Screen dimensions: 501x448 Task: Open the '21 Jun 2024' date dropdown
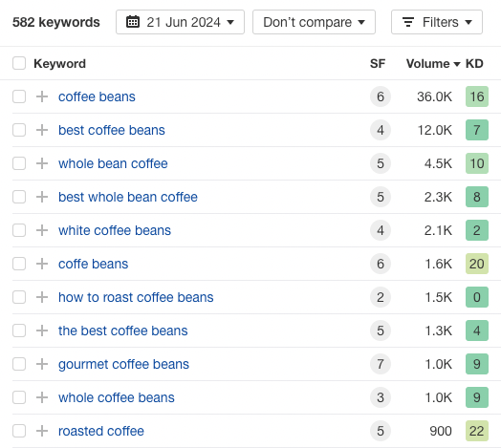(180, 22)
